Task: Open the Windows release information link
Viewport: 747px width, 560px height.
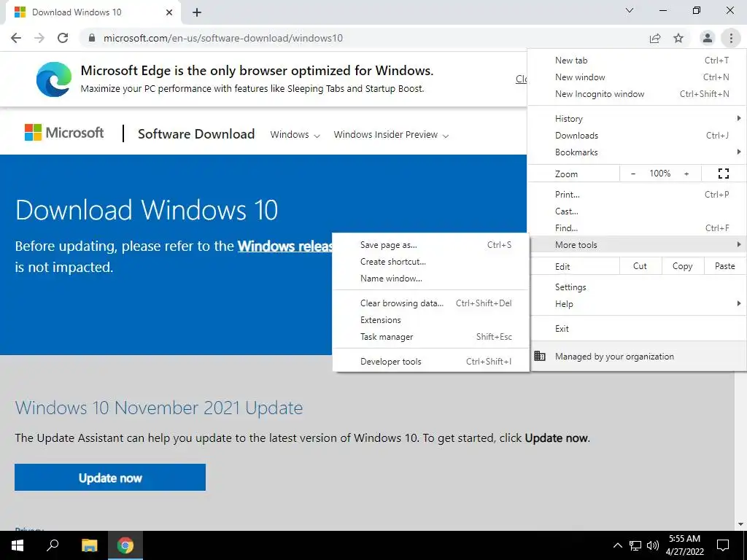Action: pos(285,246)
